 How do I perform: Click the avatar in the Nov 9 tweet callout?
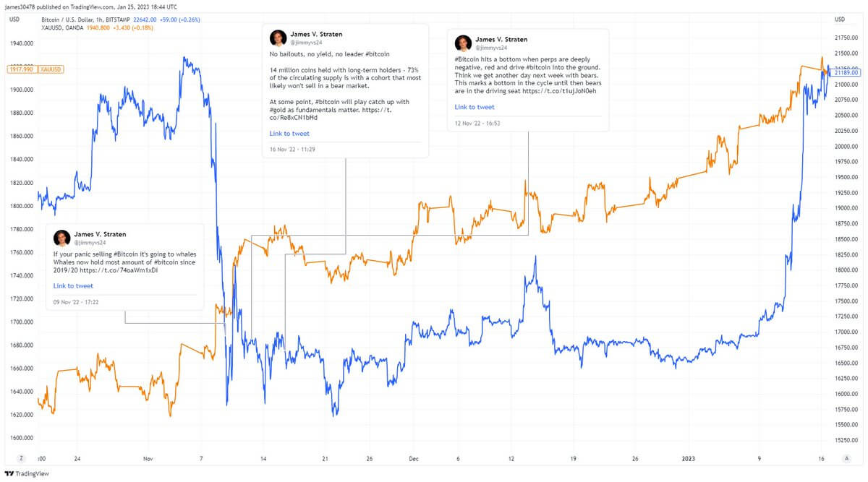(x=61, y=237)
